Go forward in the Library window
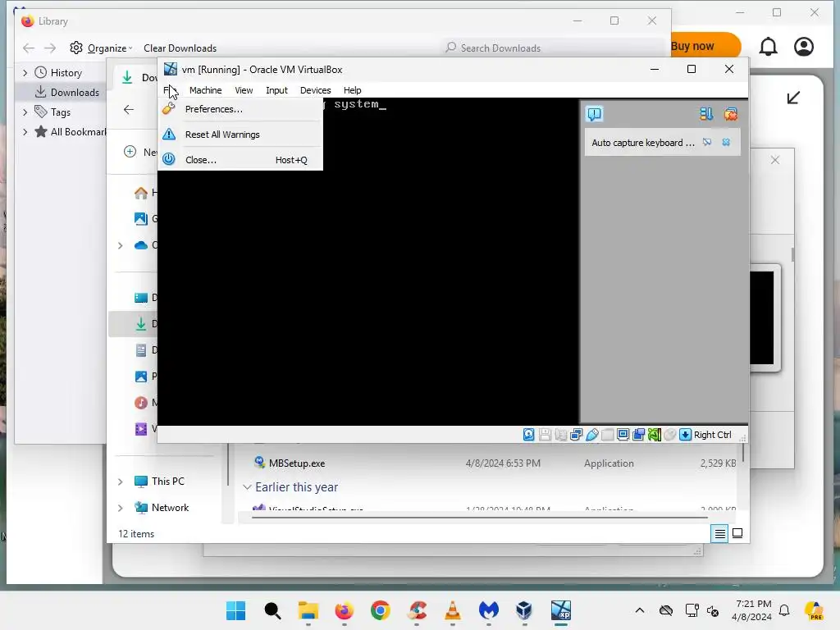 [50, 48]
